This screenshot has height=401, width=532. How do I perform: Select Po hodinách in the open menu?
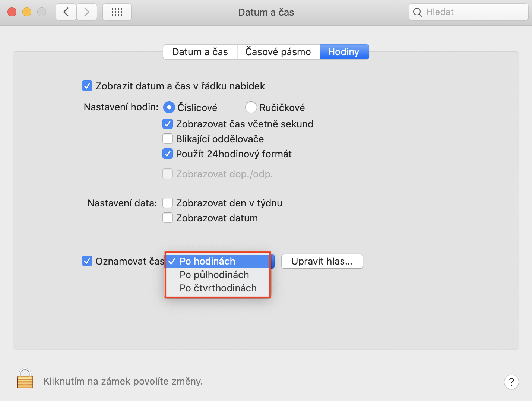click(208, 261)
